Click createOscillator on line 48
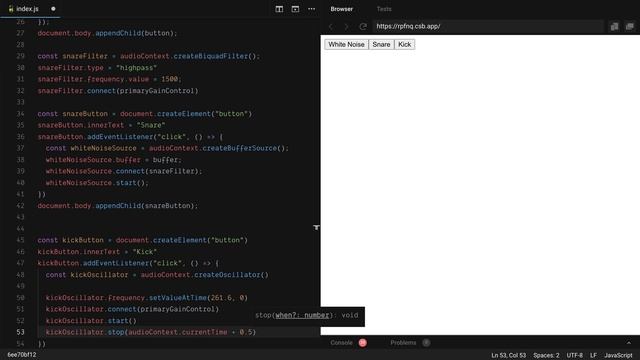The image size is (640, 360). 227,275
